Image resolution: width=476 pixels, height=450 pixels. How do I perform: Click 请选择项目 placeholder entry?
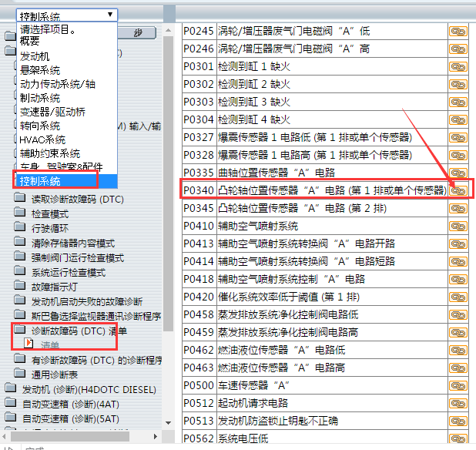48,29
